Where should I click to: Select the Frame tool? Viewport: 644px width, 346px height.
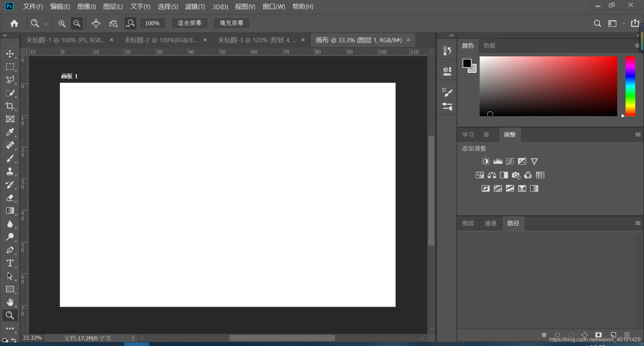10,119
